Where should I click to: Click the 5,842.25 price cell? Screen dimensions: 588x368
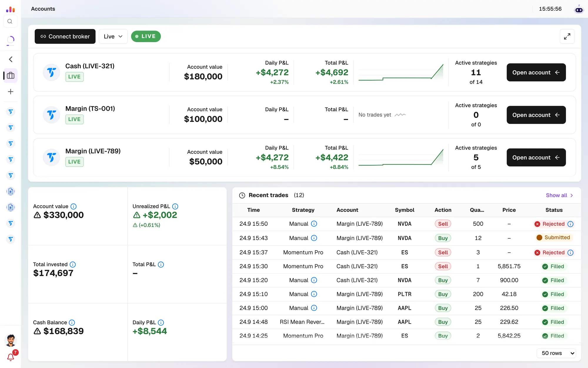tap(509, 336)
